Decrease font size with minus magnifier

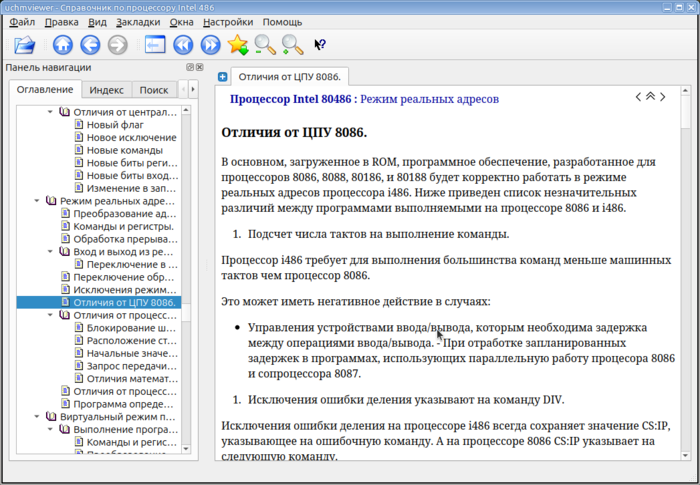[x=264, y=45]
